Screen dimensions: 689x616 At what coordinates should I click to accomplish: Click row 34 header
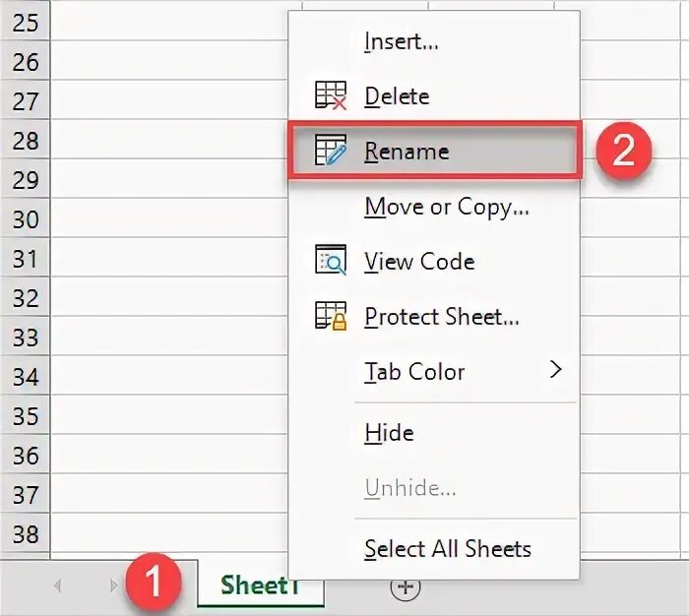[x=25, y=376]
